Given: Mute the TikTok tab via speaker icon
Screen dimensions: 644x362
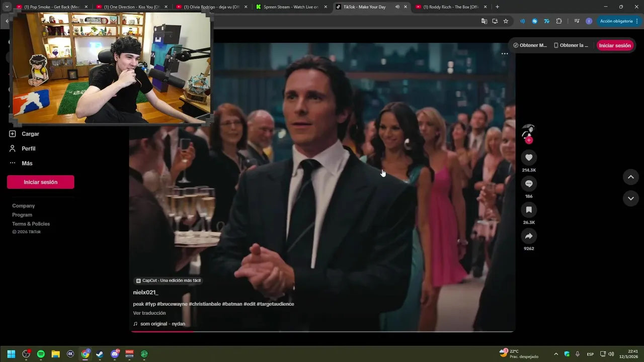Looking at the screenshot, I should 397,7.
